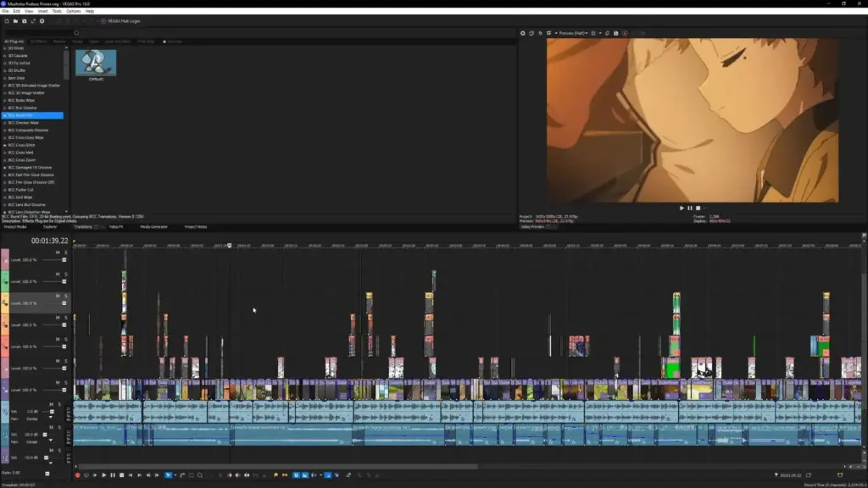Toggle Auto Ripple in the transport bar
This screenshot has width=868, height=488.
click(x=314, y=475)
